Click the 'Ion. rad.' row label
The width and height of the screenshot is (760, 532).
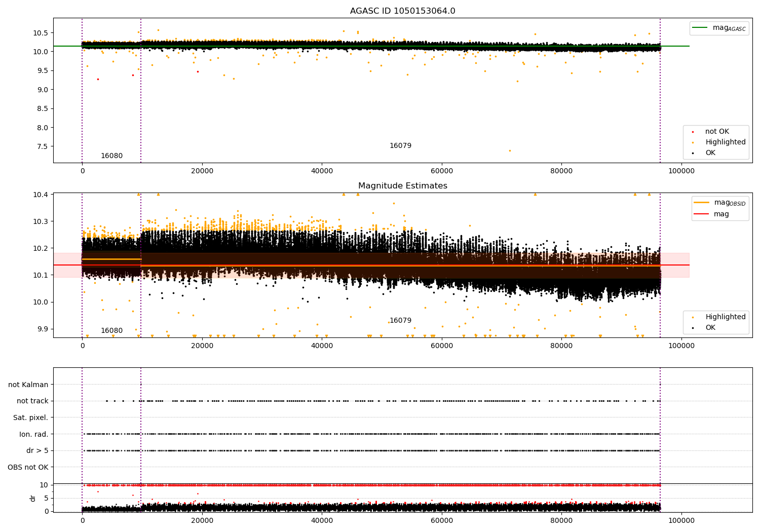(x=34, y=434)
